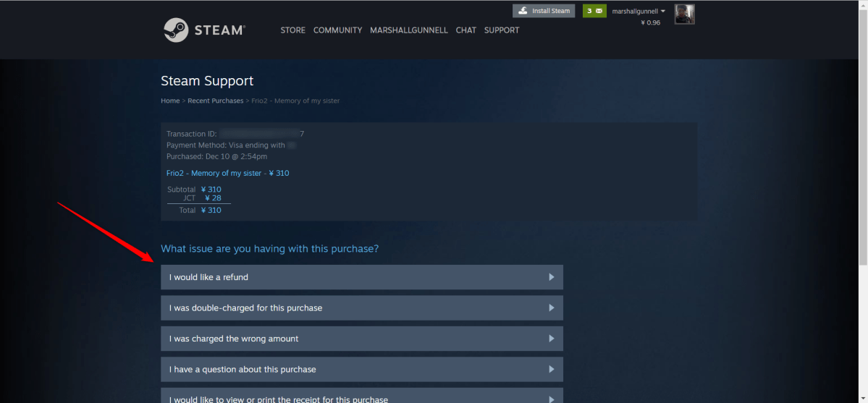Open the Frio2 - Memory of my sister link
This screenshot has height=403, width=868.
[227, 174]
